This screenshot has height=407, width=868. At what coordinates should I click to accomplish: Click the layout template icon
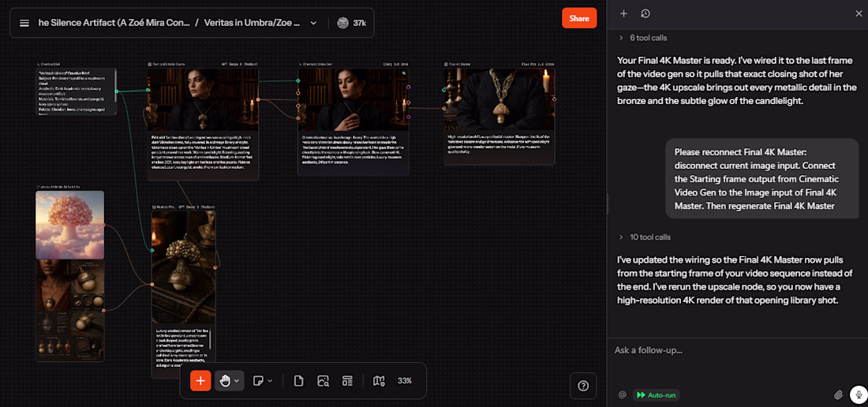(348, 380)
